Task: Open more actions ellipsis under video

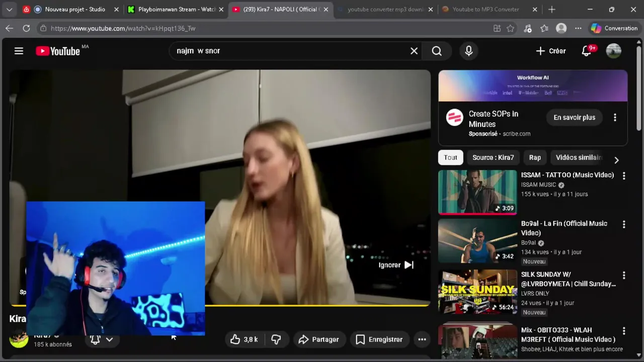Action: coord(422,339)
